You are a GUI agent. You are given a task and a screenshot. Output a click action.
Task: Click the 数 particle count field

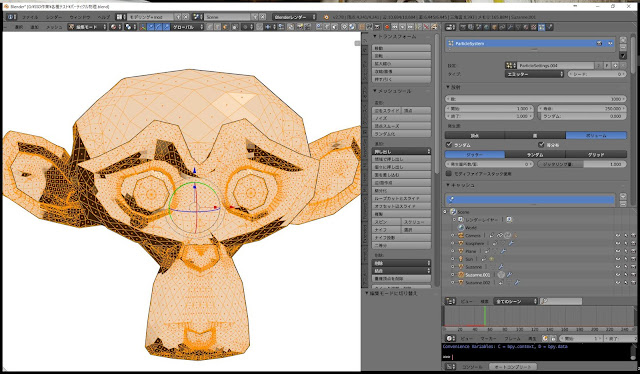point(536,99)
